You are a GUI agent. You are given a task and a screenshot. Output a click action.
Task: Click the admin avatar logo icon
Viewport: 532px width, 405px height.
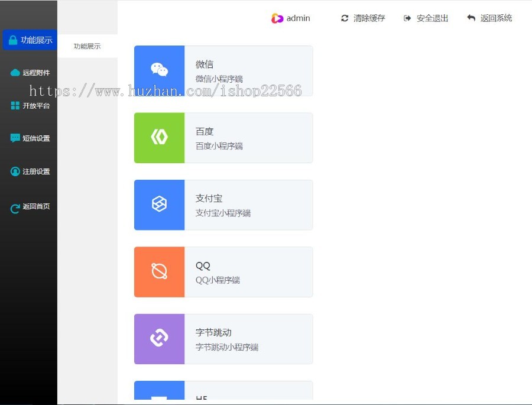(277, 18)
